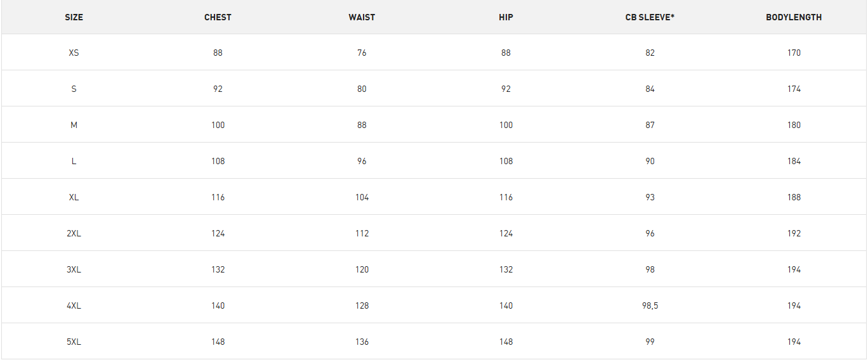Click the 2XL size row label

coord(74,233)
